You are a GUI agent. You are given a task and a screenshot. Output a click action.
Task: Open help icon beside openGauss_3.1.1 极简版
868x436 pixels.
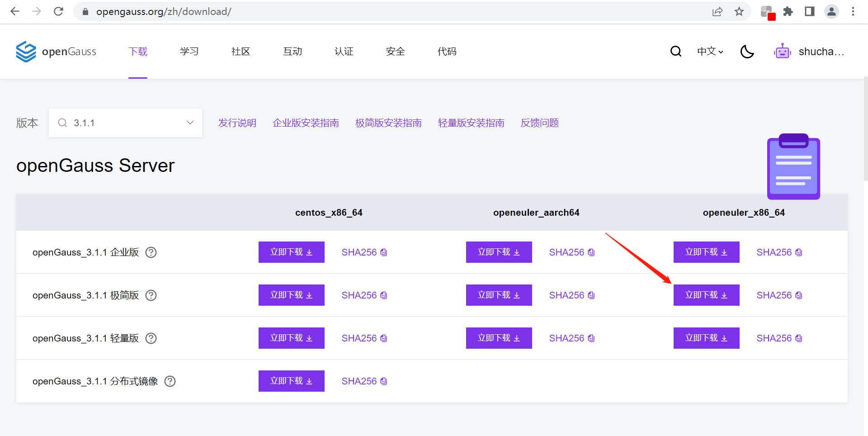[151, 295]
